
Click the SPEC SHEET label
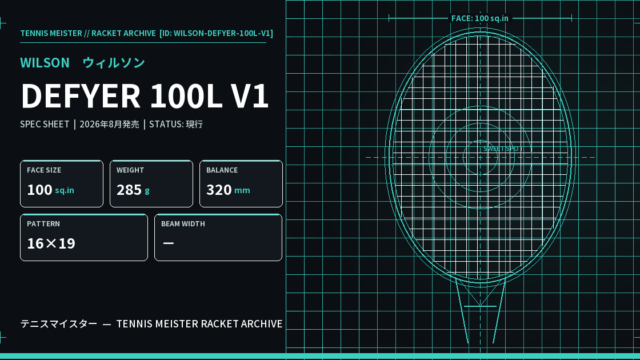44,124
